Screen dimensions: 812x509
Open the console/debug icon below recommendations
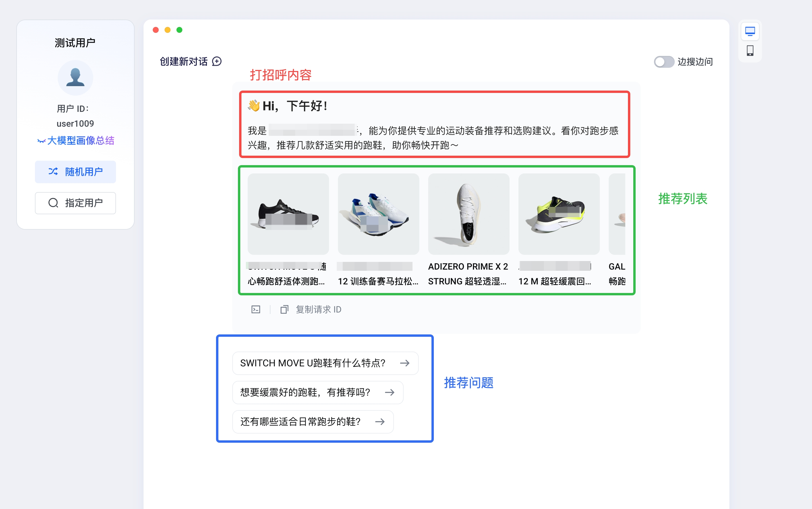click(255, 309)
